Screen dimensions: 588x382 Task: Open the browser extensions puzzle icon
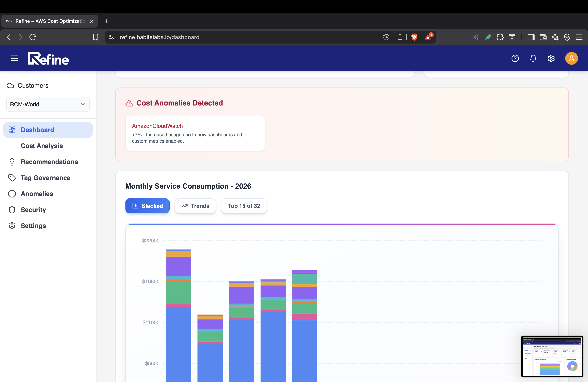pyautogui.click(x=500, y=37)
